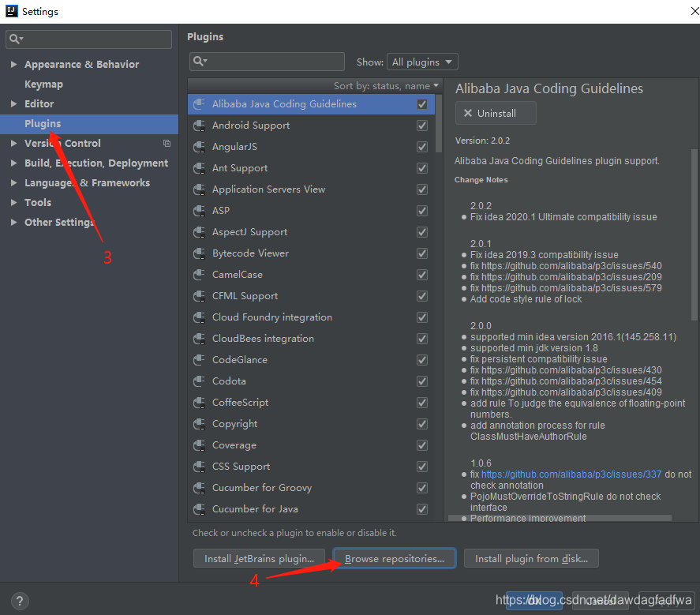This screenshot has width=700, height=615.
Task: Focus the settings search input field
Action: [89, 39]
